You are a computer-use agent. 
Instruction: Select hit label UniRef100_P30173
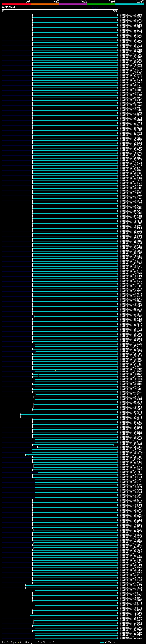[131, 289]
